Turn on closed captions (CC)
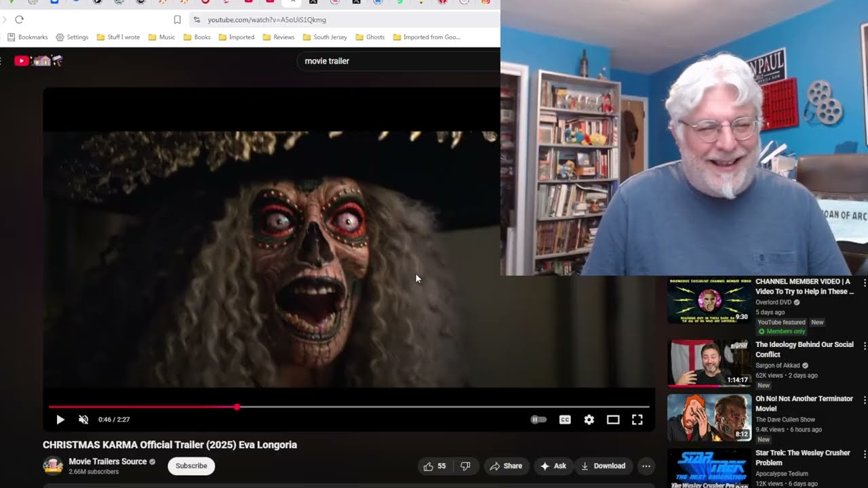The height and width of the screenshot is (488, 868). tap(565, 420)
